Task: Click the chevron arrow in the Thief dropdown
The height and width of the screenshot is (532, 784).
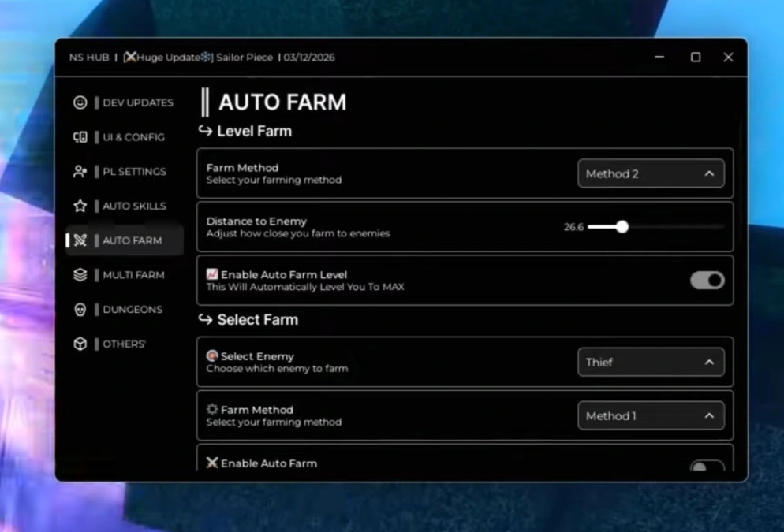Action: click(x=709, y=363)
